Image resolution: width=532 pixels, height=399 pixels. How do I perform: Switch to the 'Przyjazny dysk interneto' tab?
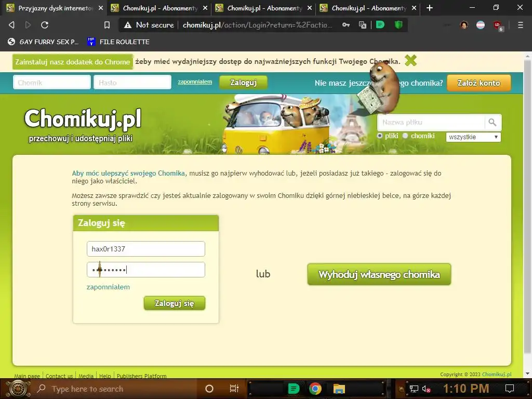55,8
